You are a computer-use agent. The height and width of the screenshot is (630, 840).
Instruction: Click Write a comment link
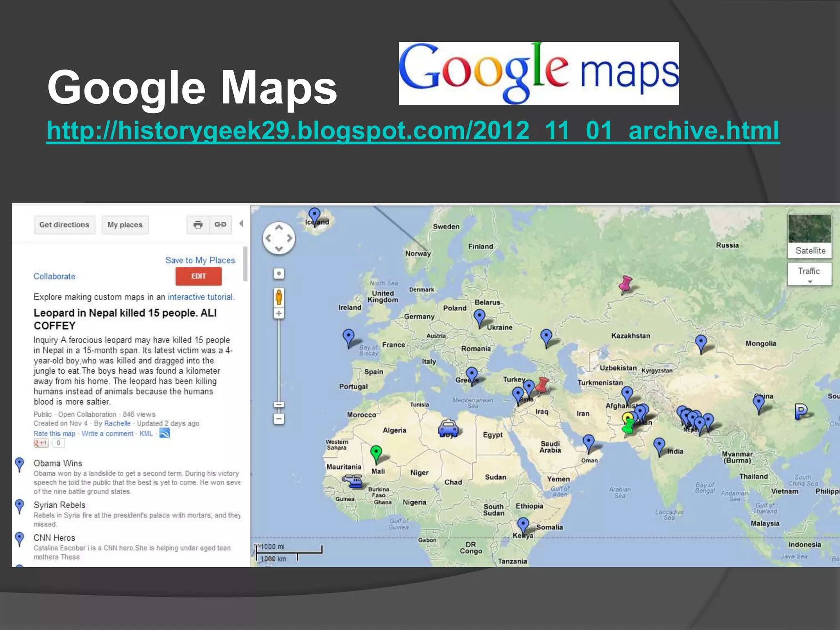(x=107, y=434)
